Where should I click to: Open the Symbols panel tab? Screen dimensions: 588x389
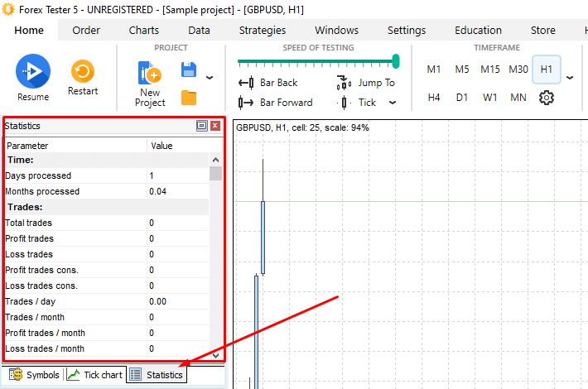pos(34,375)
